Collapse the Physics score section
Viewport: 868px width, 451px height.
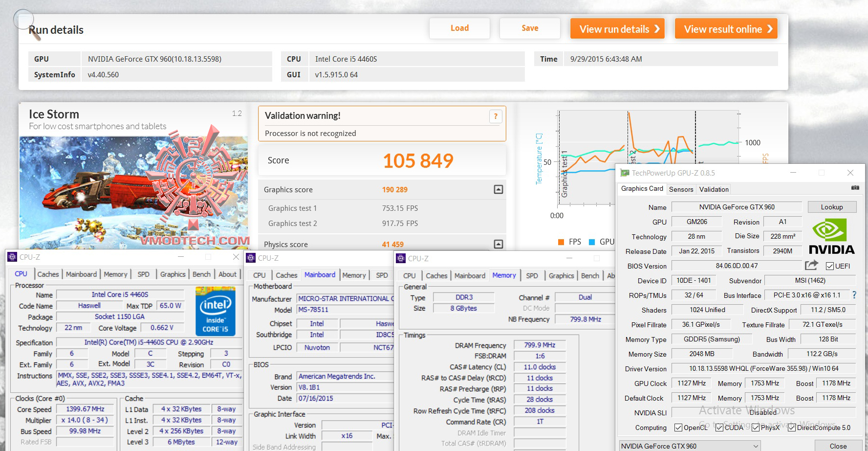click(x=499, y=244)
